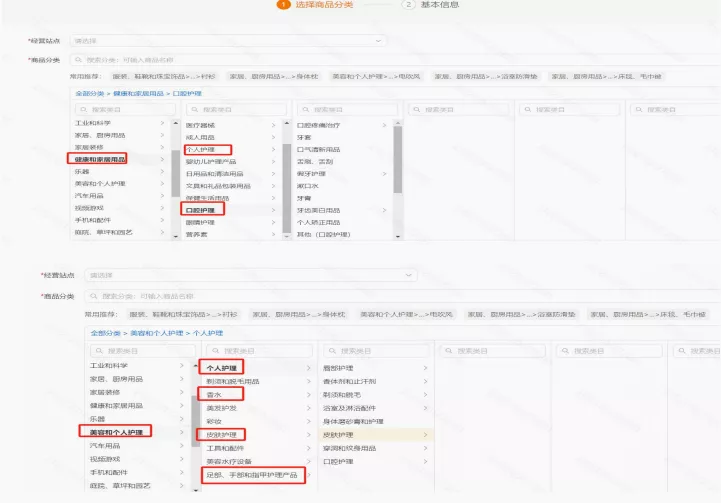This screenshot has width=721, height=503.
Task: Choose 美容水疗设备 category
Action: tap(229, 462)
